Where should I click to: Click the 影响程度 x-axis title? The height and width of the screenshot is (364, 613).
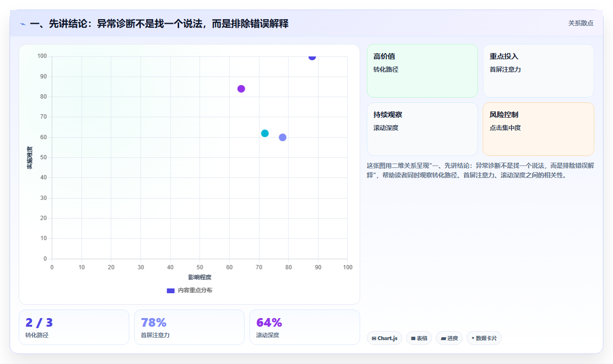(200, 277)
